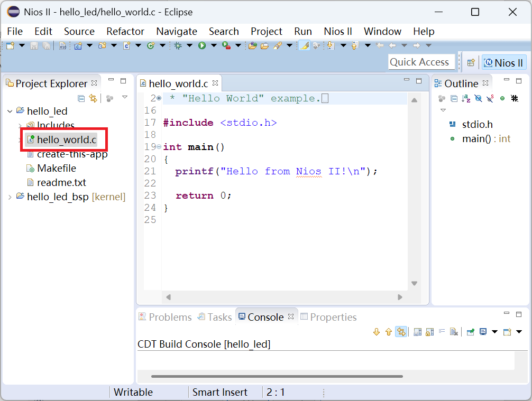
Task: Click the green Run button icon
Action: click(202, 45)
